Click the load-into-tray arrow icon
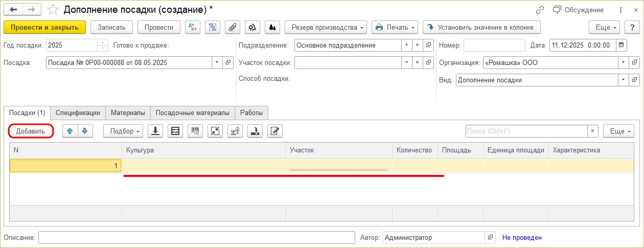The width and height of the screenshot is (644, 248). pos(255,131)
